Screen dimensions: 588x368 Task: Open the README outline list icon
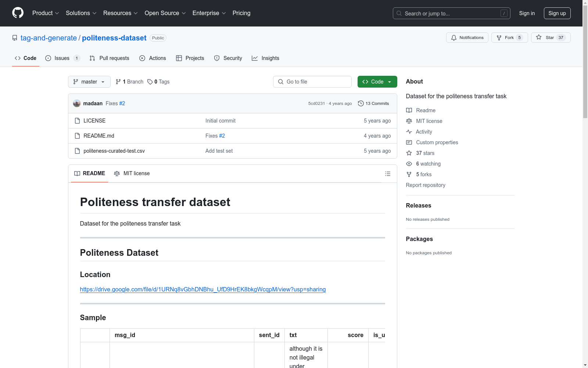(x=388, y=174)
